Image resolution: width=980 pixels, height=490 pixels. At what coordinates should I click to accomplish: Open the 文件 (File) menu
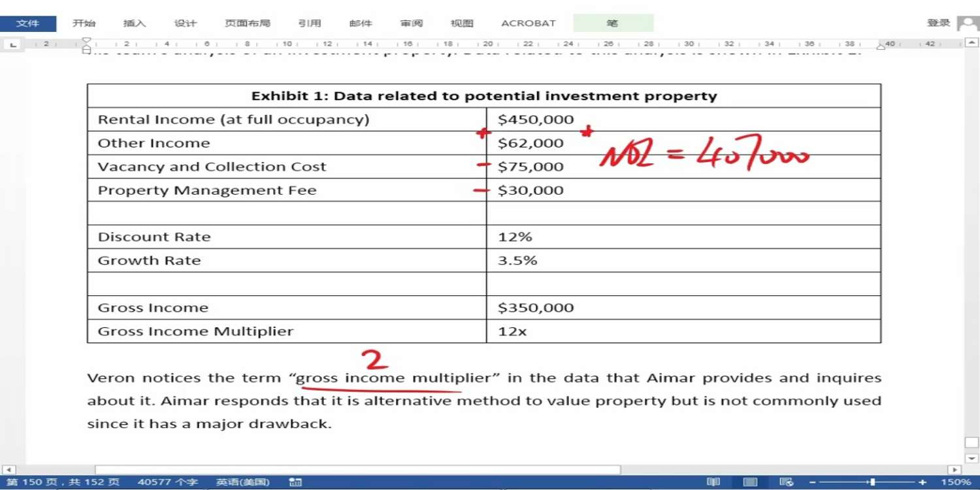point(27,24)
